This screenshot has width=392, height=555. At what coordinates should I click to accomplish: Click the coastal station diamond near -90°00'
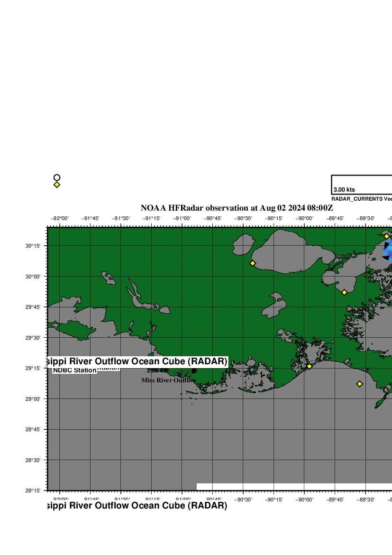click(x=309, y=366)
